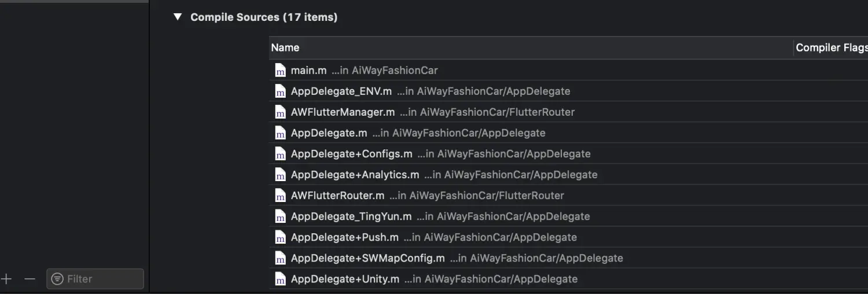Click the main.m file icon
Image resolution: width=868 pixels, height=294 pixels.
click(x=280, y=71)
